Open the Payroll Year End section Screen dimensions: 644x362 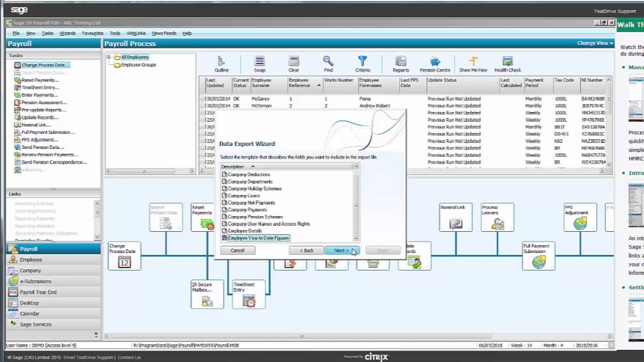tap(53, 292)
